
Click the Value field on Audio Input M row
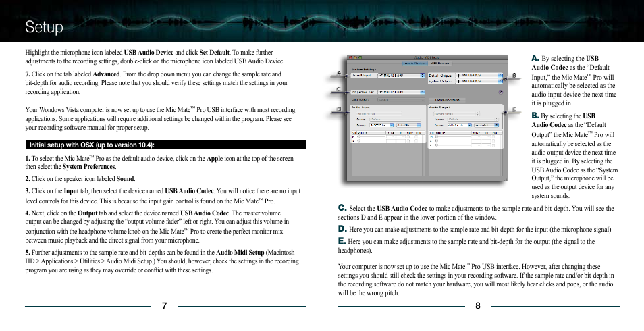[x=391, y=137]
